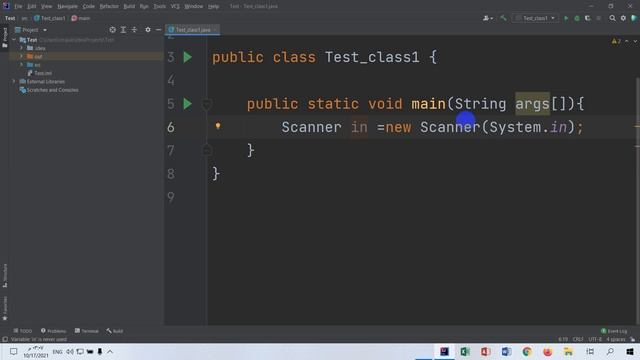Open the Project view dropdown
Screen dimensions: 640x360
[31, 30]
